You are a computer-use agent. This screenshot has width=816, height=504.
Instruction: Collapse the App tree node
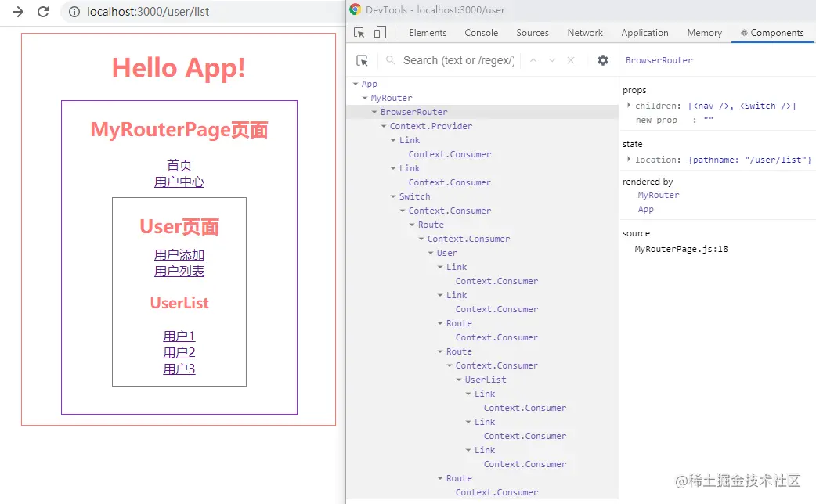(356, 84)
